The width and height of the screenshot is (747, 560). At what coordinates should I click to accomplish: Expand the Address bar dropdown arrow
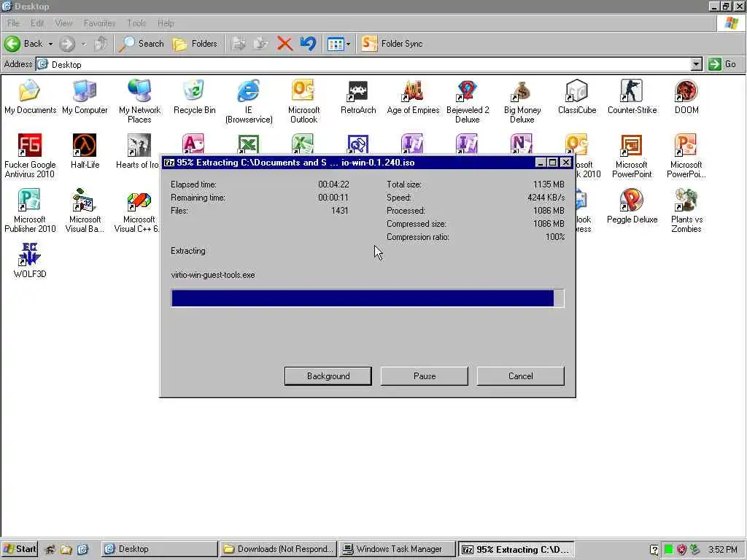697,64
